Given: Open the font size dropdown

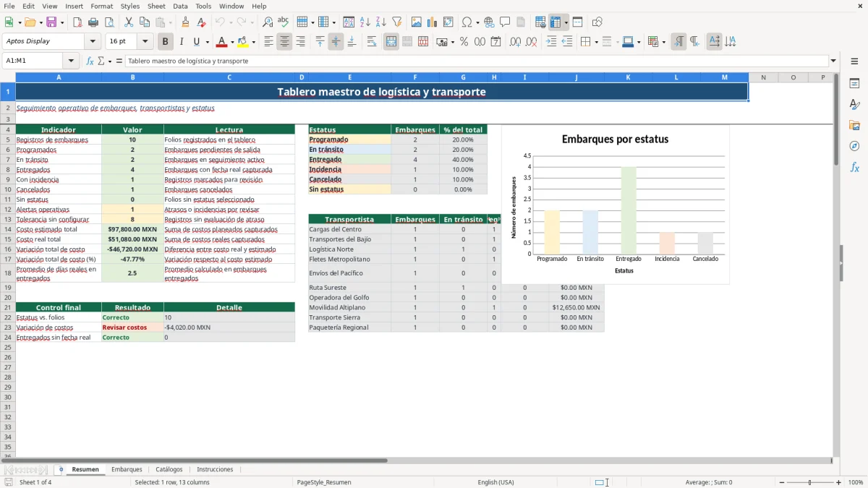Looking at the screenshot, I should point(145,42).
